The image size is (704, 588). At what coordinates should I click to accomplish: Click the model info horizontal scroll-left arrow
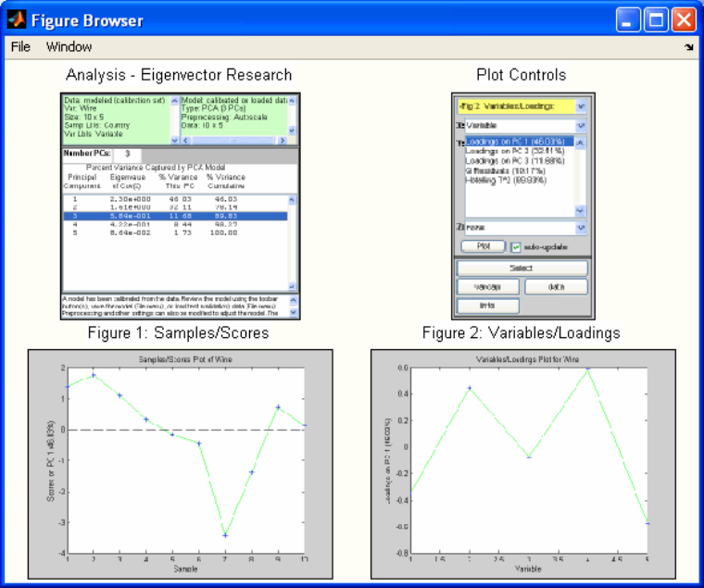click(185, 141)
